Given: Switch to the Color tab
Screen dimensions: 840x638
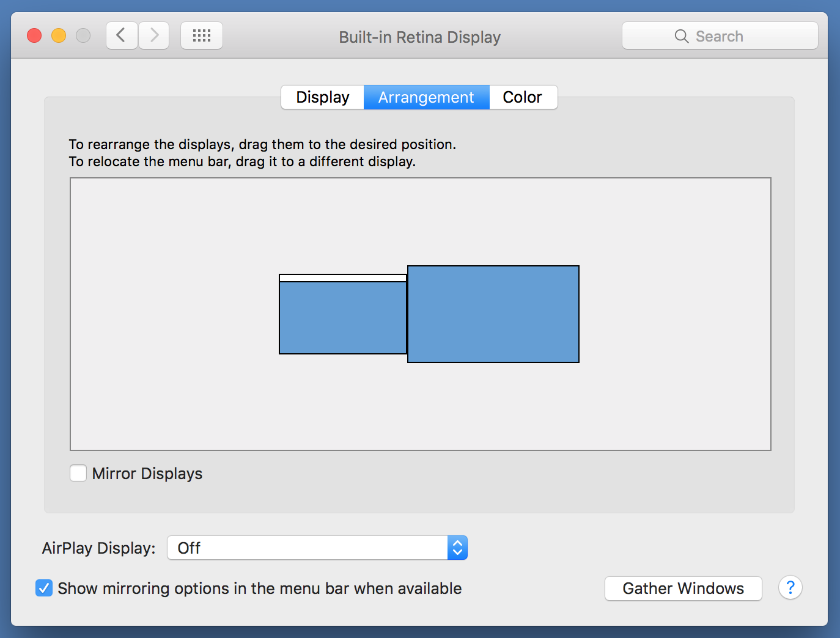Looking at the screenshot, I should point(523,97).
